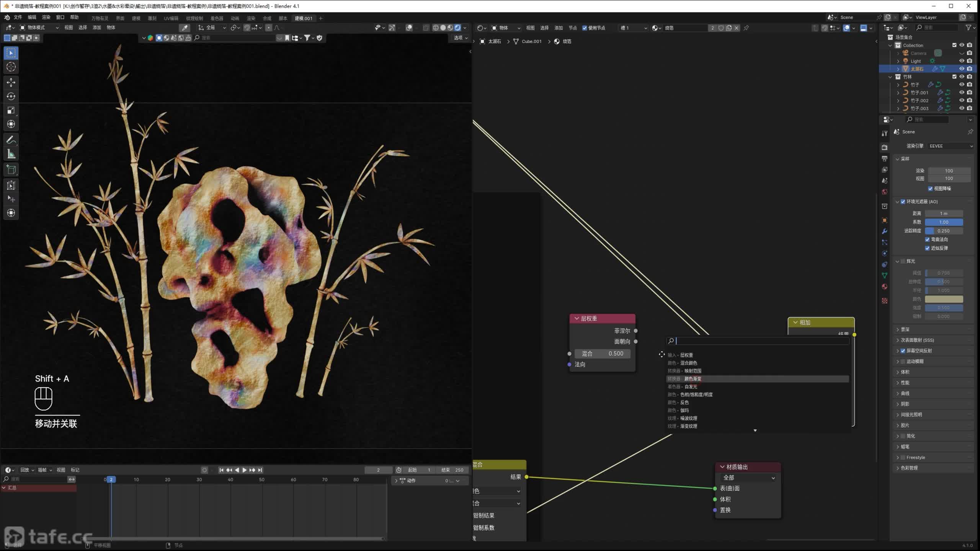Image resolution: width=980 pixels, height=551 pixels.
Task: Toggle the 使用节点 checkbox
Action: (585, 28)
